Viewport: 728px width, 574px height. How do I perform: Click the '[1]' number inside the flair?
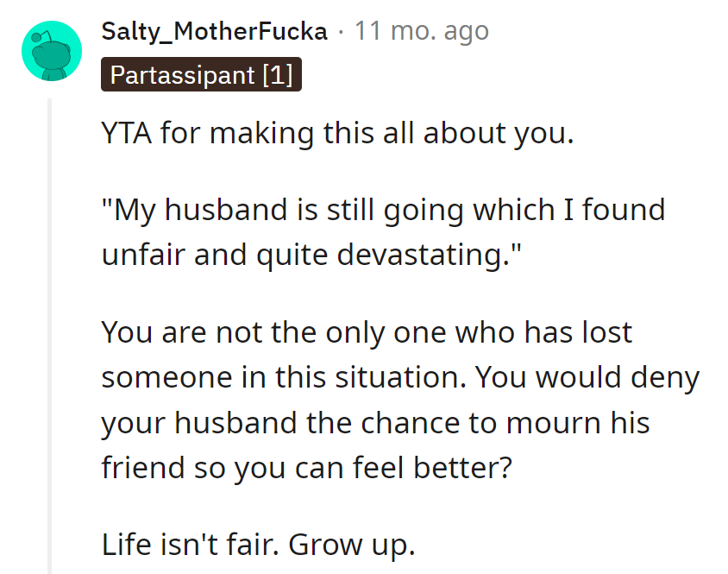[x=277, y=75]
